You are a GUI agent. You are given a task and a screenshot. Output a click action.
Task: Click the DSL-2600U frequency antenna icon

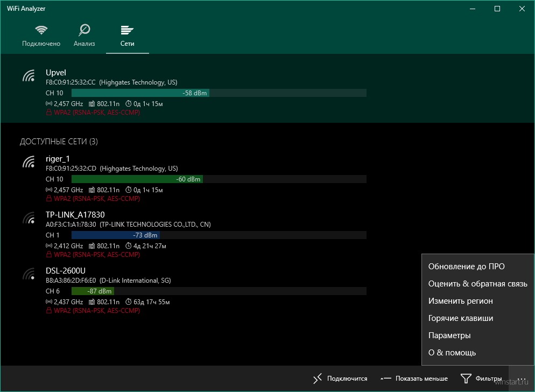coord(49,302)
